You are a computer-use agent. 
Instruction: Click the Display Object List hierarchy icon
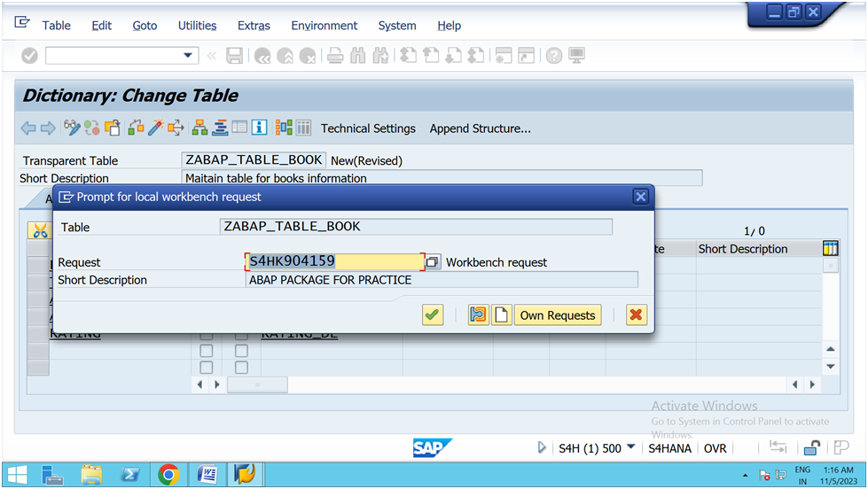199,128
